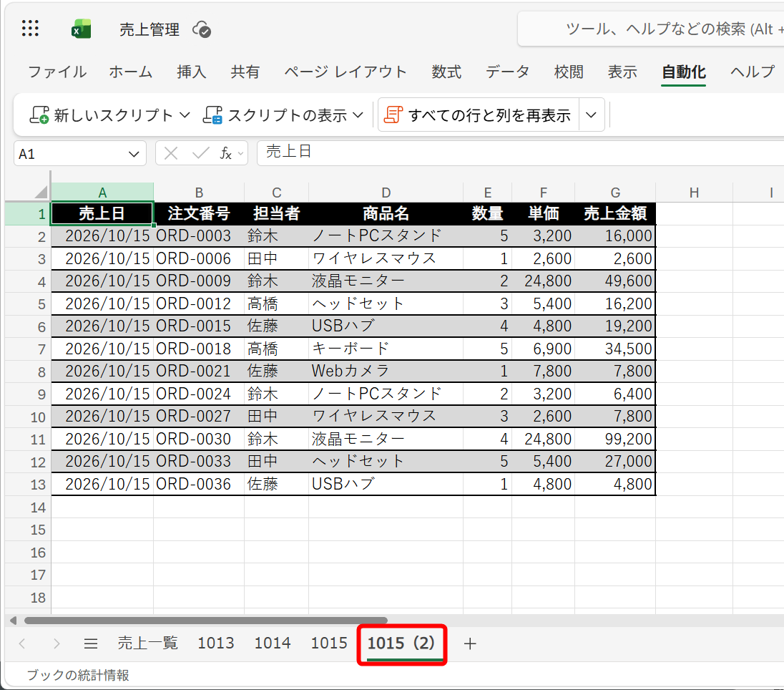The image size is (784, 690).
Task: Click the Excel logo icon
Action: (81, 29)
